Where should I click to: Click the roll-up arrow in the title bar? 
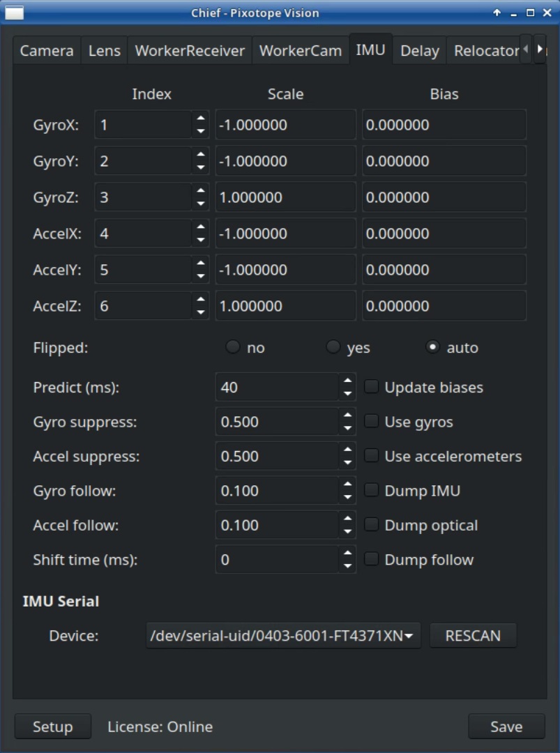click(496, 11)
